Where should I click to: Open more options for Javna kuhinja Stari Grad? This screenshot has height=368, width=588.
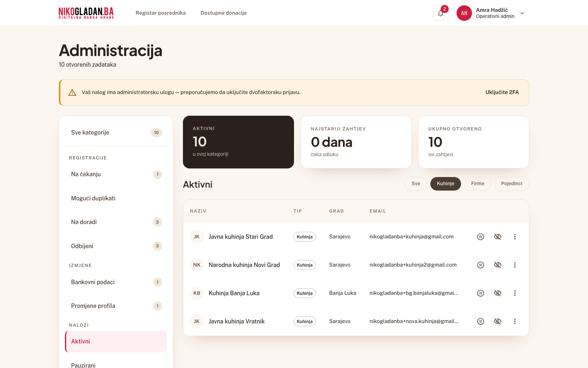point(515,237)
